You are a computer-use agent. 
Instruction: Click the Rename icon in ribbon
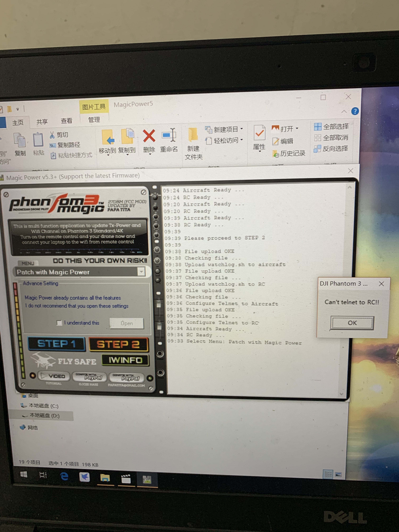point(169,135)
